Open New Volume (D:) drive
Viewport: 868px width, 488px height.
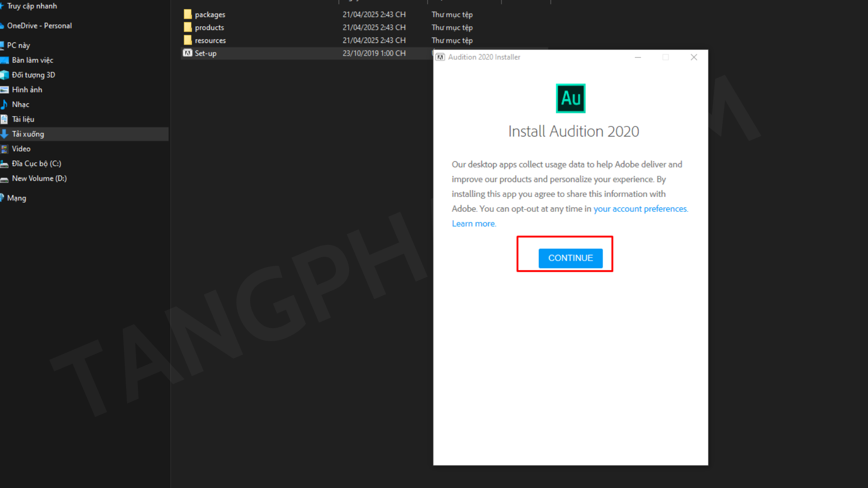point(39,178)
